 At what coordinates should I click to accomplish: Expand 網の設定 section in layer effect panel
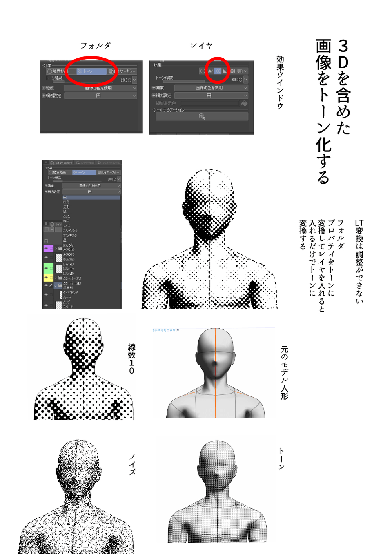coord(154,96)
